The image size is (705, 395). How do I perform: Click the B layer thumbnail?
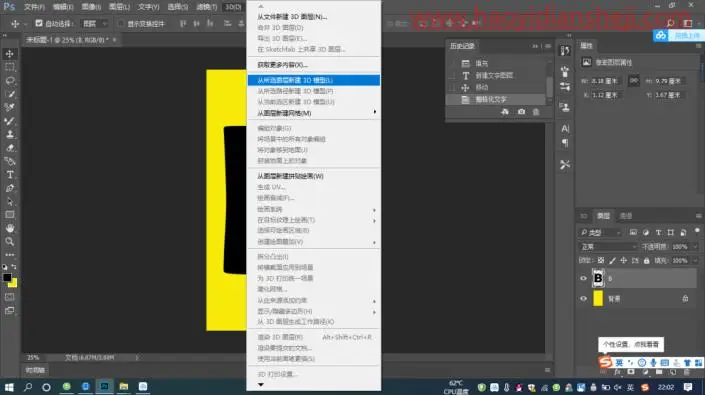click(598, 279)
